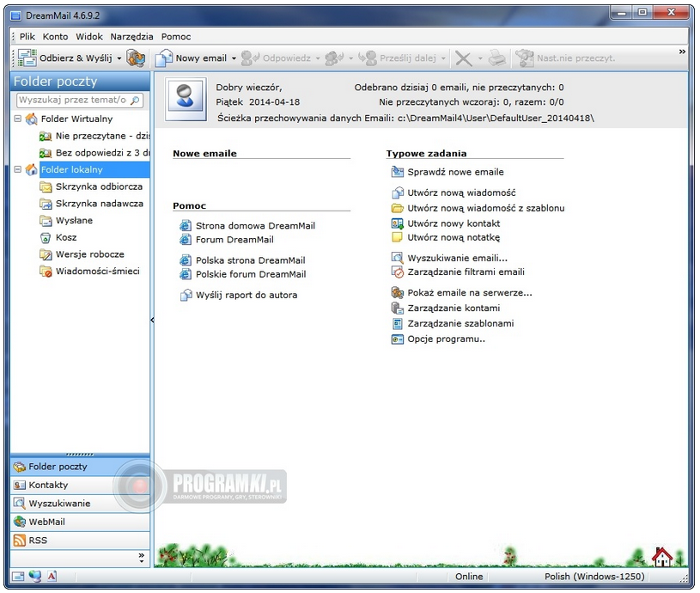Click the delete X toolbar icon
The width and height of the screenshot is (700, 593).
click(x=464, y=58)
